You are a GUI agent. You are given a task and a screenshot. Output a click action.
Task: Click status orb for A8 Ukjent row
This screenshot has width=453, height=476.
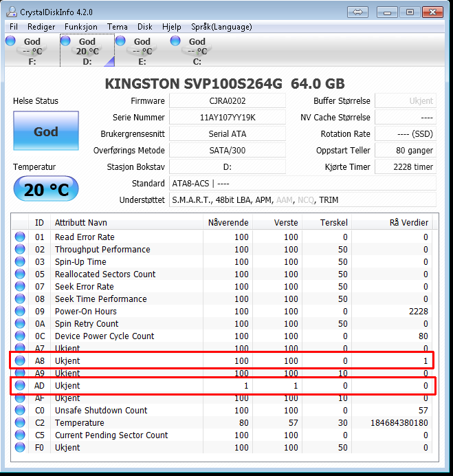pos(20,360)
